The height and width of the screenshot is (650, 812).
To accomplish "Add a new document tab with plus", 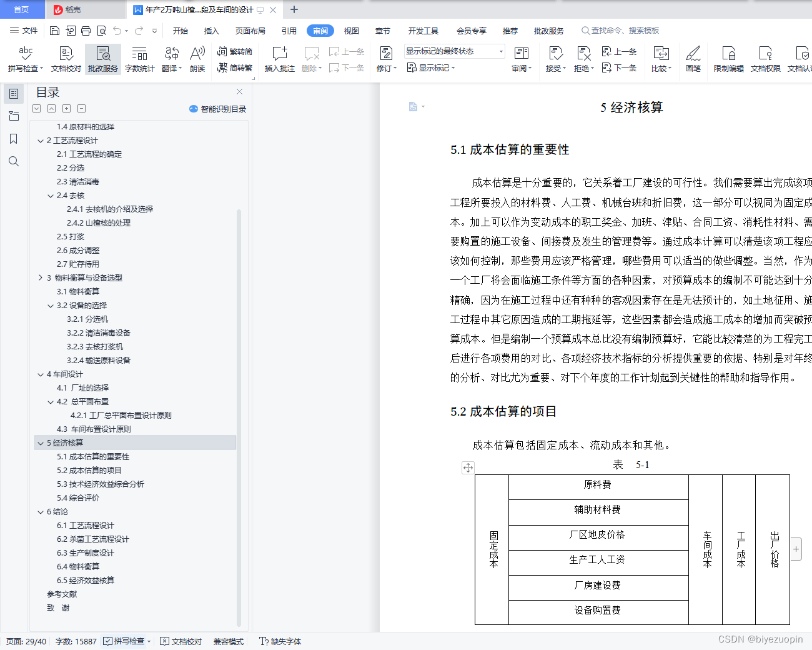I will [294, 9].
